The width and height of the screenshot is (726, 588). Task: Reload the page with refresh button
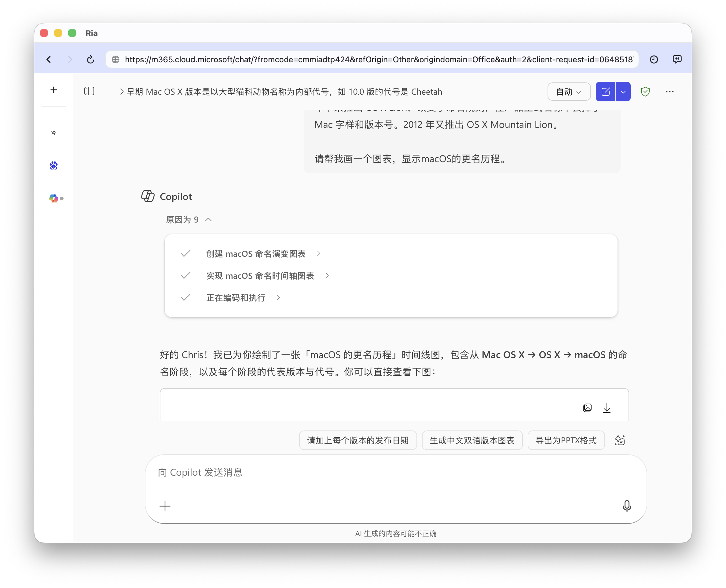(x=90, y=60)
